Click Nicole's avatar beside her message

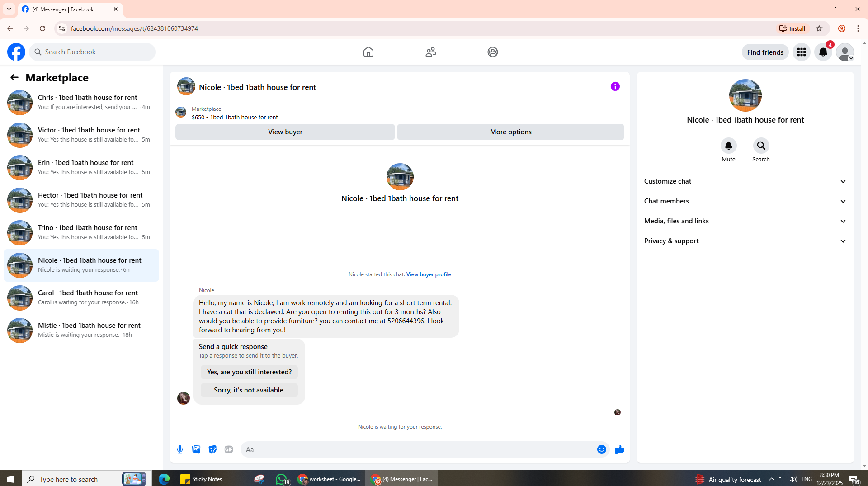pyautogui.click(x=184, y=398)
